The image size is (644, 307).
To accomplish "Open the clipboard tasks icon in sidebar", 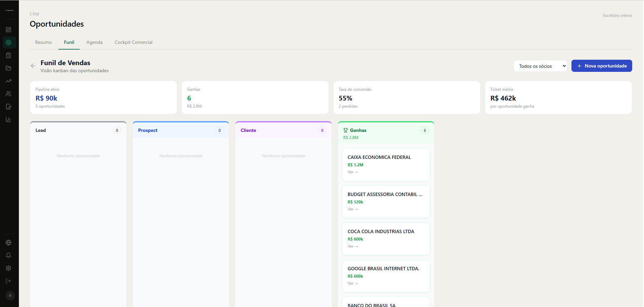I will (x=8, y=55).
